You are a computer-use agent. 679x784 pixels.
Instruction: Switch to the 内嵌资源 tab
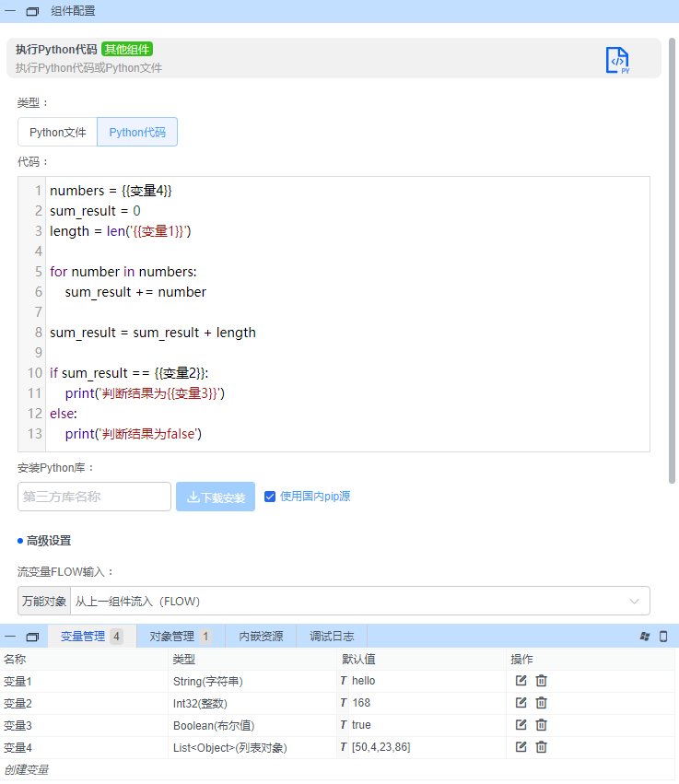261,637
